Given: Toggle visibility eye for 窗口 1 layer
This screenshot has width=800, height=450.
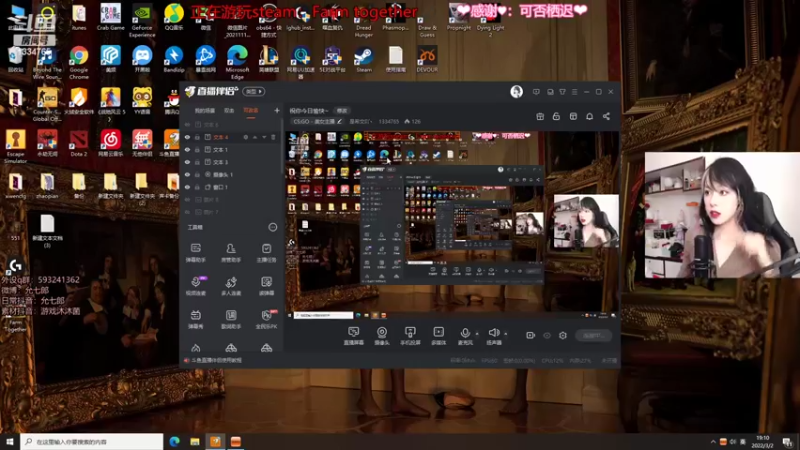Looking at the screenshot, I should (187, 187).
